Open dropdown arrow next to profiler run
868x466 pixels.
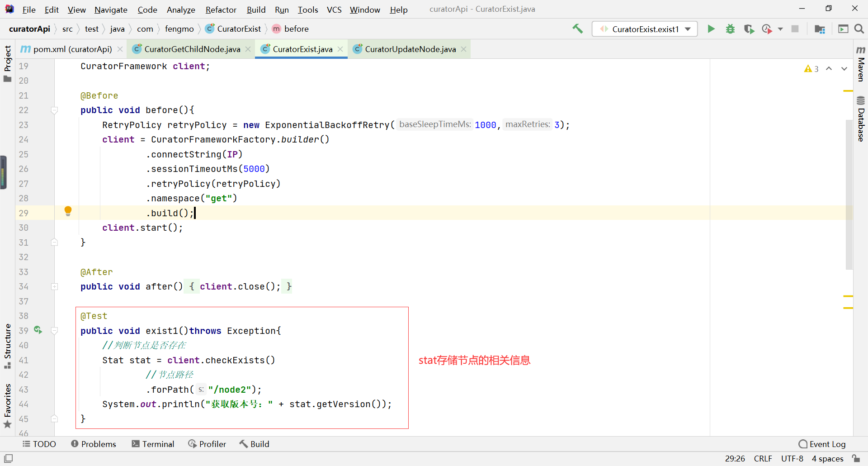pos(780,29)
